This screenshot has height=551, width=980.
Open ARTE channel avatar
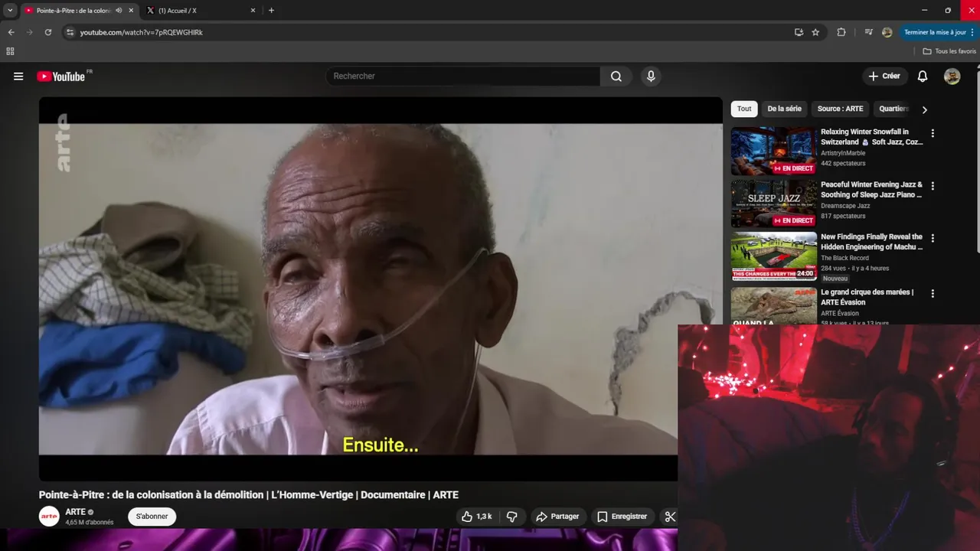49,517
